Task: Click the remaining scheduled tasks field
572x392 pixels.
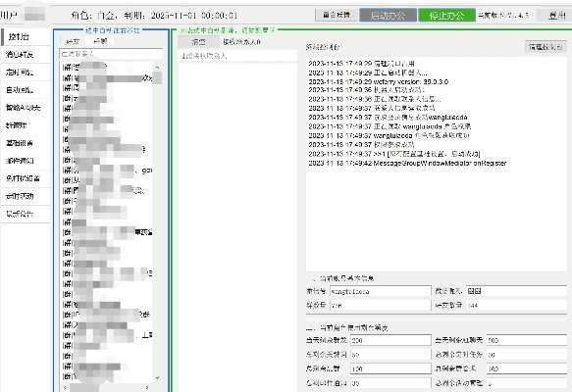Action: [527, 355]
